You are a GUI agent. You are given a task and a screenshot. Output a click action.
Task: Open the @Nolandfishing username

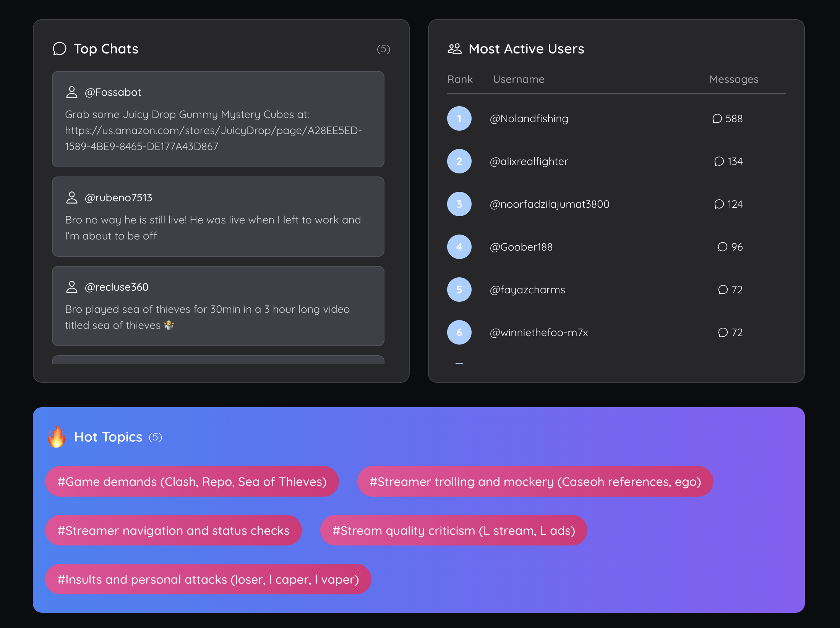pos(529,118)
